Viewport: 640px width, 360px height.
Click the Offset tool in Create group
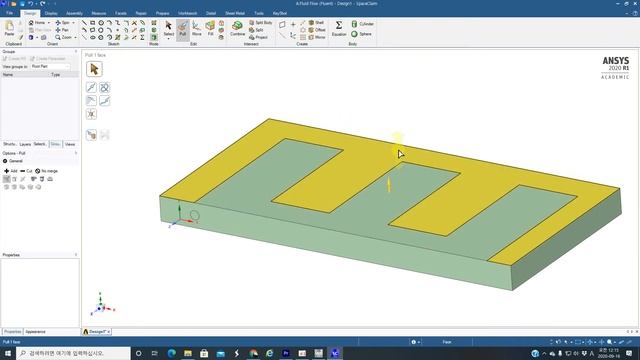[x=317, y=30]
